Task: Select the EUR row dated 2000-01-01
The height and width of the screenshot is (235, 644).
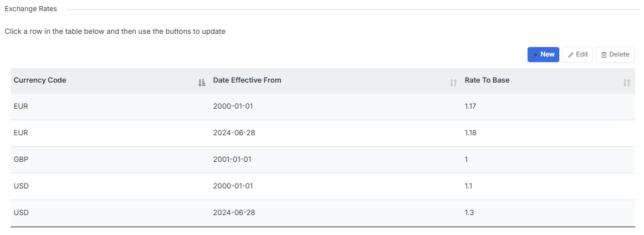Action: click(323, 106)
